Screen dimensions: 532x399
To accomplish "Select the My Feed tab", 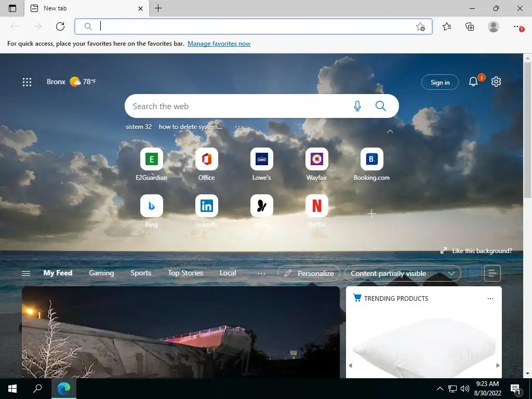I will pyautogui.click(x=58, y=273).
